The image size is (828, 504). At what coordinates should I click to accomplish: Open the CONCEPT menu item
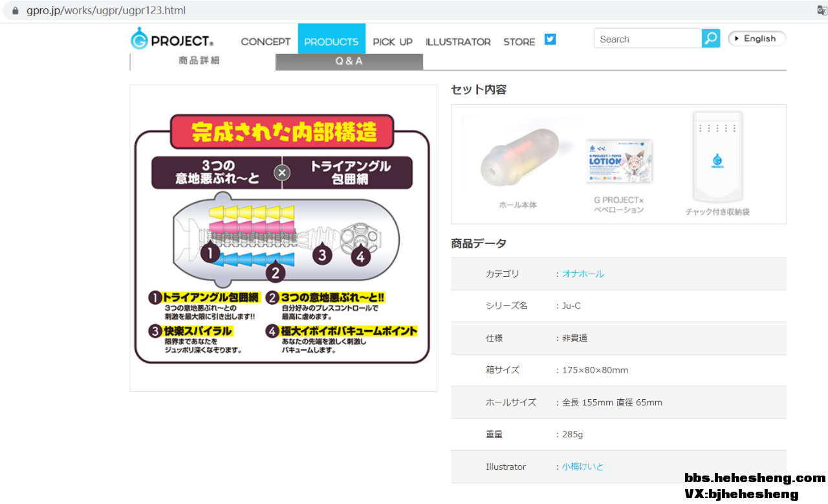point(265,42)
